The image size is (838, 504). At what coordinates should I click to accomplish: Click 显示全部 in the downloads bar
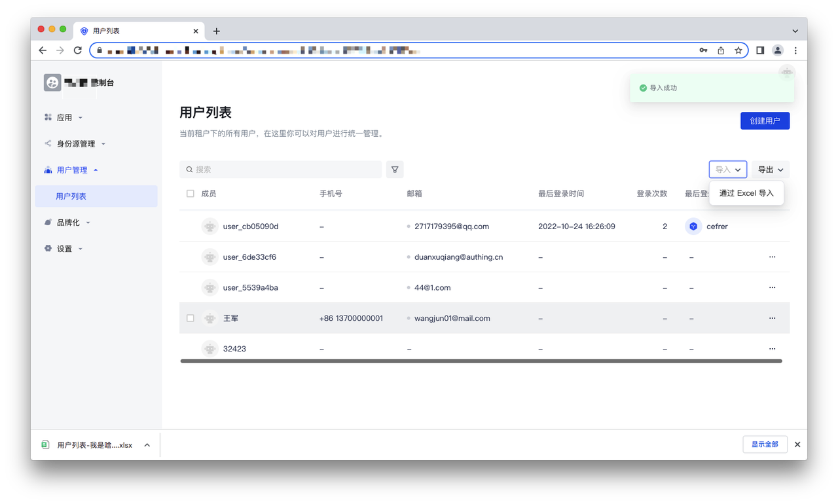pyautogui.click(x=765, y=444)
